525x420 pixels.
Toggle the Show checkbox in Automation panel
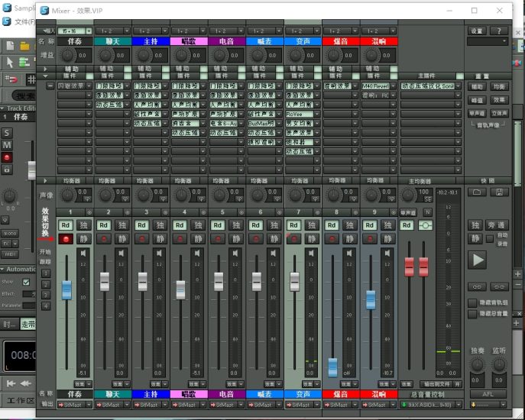tap(26, 282)
